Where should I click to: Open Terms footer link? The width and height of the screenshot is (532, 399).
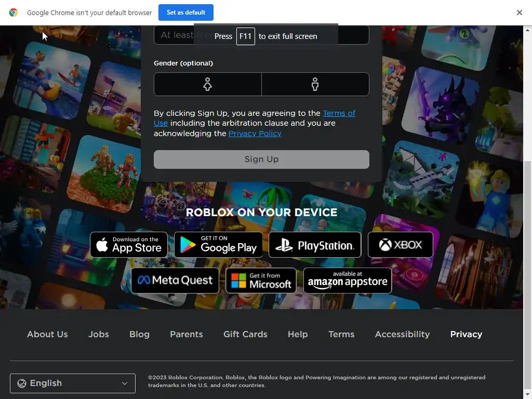pyautogui.click(x=341, y=334)
